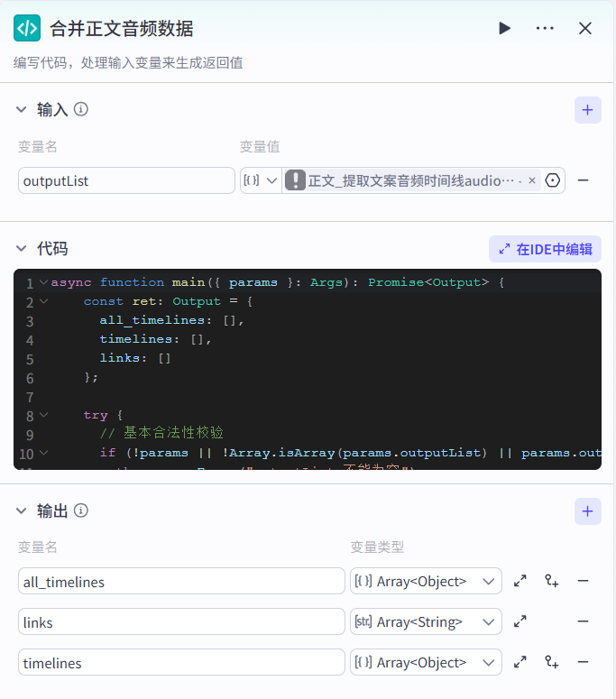The width and height of the screenshot is (616, 699).
Task: Click the outputList variable name field
Action: (x=126, y=180)
